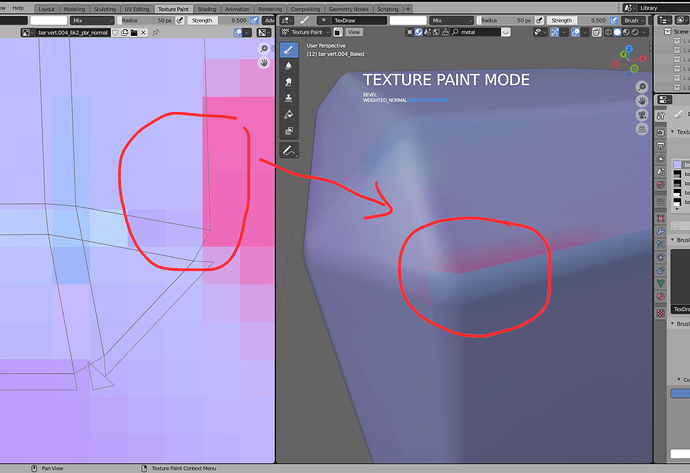Image resolution: width=690 pixels, height=473 pixels.
Task: Click image editor white brush color swatch
Action: (x=48, y=20)
